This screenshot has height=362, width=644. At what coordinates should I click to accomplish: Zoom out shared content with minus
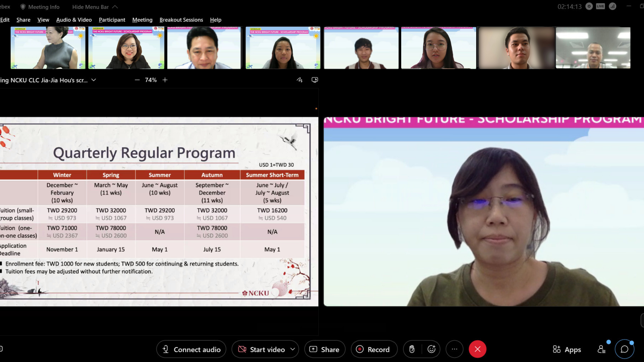coord(137,80)
